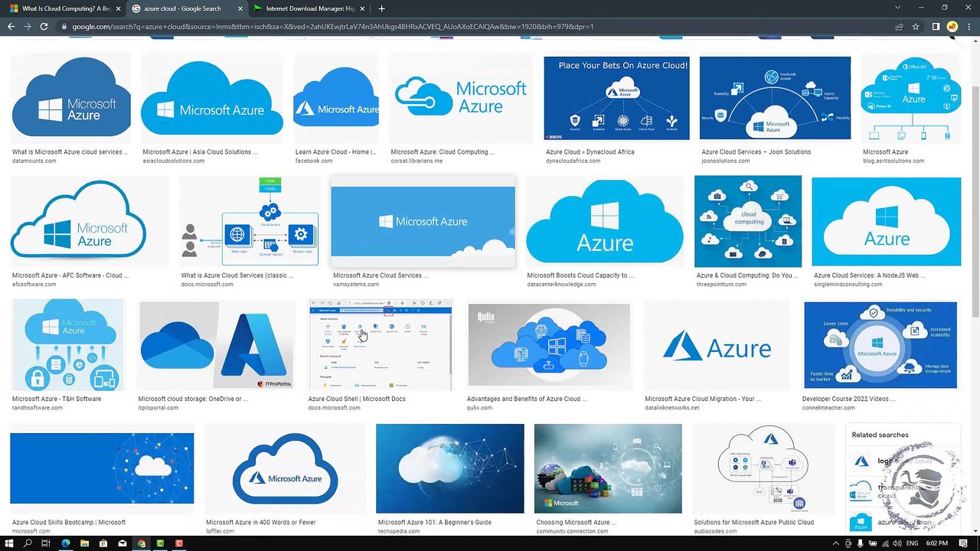Switch the ENG input language indicator

click(912, 544)
